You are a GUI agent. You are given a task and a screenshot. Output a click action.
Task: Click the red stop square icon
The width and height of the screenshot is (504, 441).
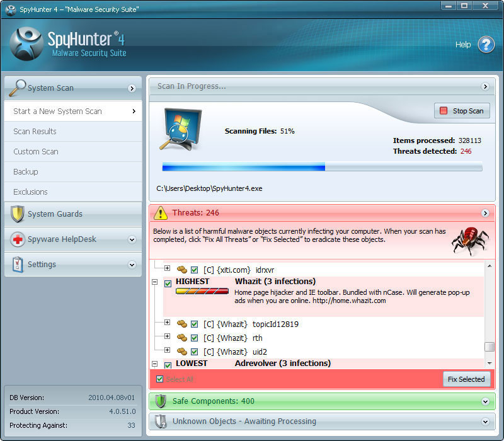click(444, 111)
